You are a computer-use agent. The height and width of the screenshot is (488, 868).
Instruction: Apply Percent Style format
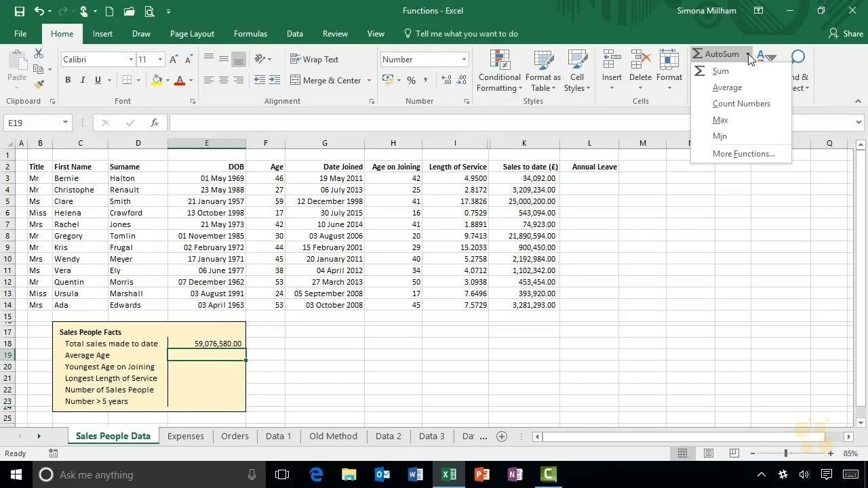point(411,80)
